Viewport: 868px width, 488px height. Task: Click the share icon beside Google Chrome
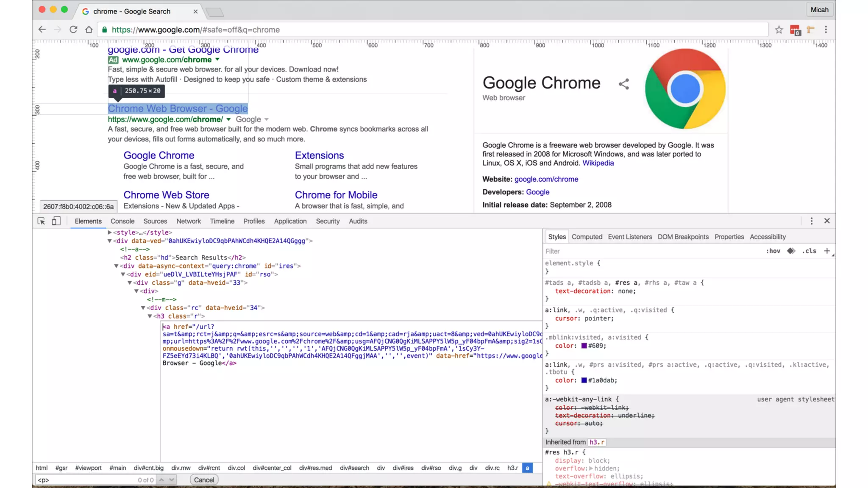(x=623, y=84)
